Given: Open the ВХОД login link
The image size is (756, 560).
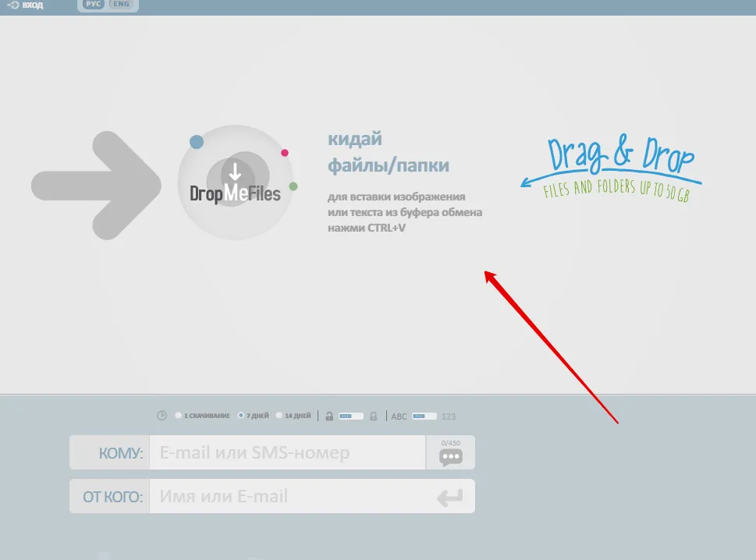Looking at the screenshot, I should [x=32, y=5].
